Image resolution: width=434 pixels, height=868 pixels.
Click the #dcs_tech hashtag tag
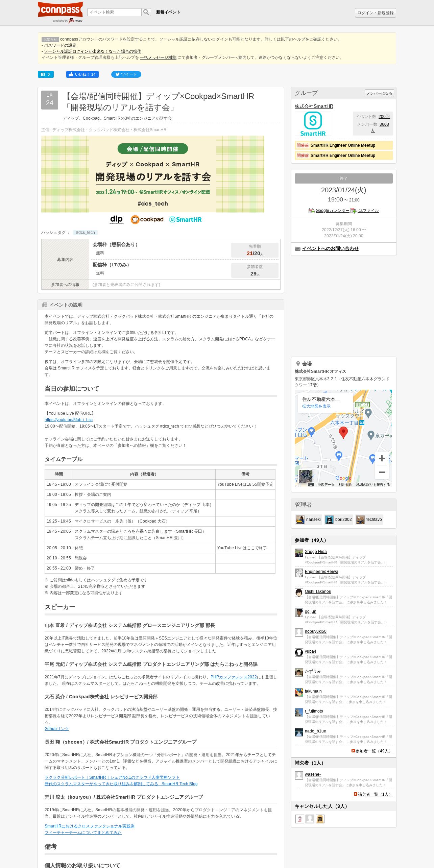tap(85, 233)
